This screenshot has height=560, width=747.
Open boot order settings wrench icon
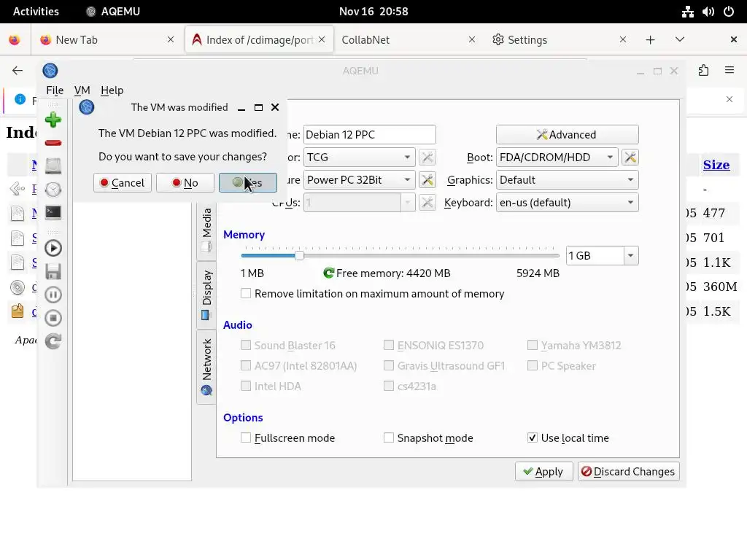point(630,157)
